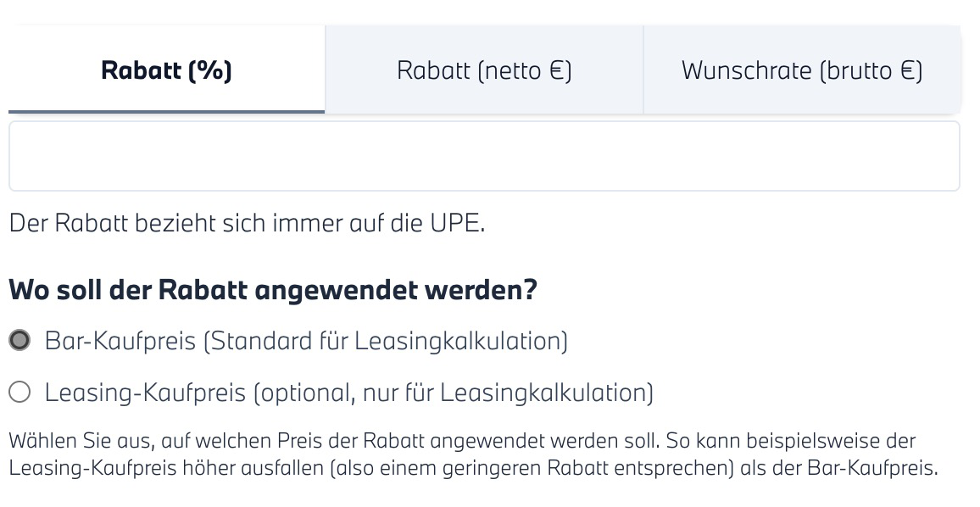Click the Bar-Kaufpreis option label text
The height and width of the screenshot is (507, 980).
click(121, 342)
